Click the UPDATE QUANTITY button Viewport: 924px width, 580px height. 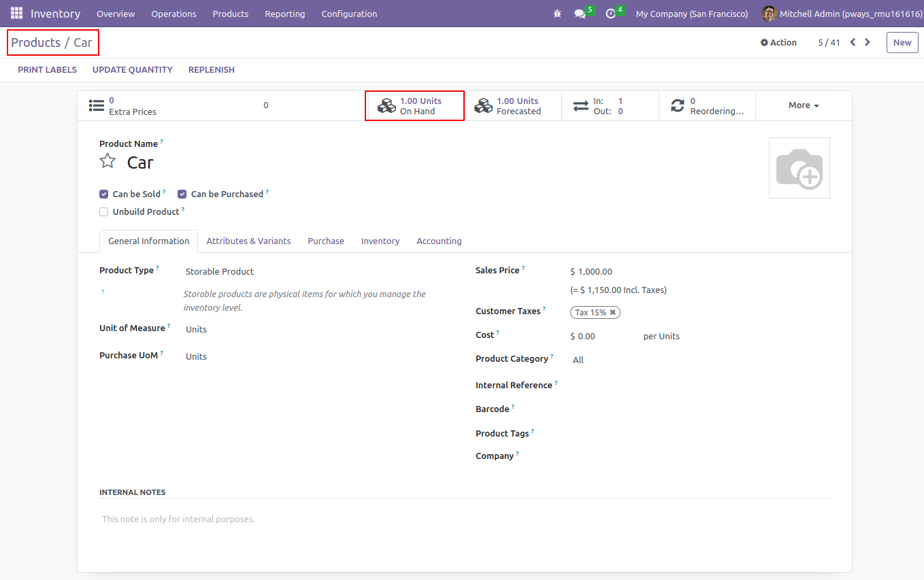tap(133, 69)
